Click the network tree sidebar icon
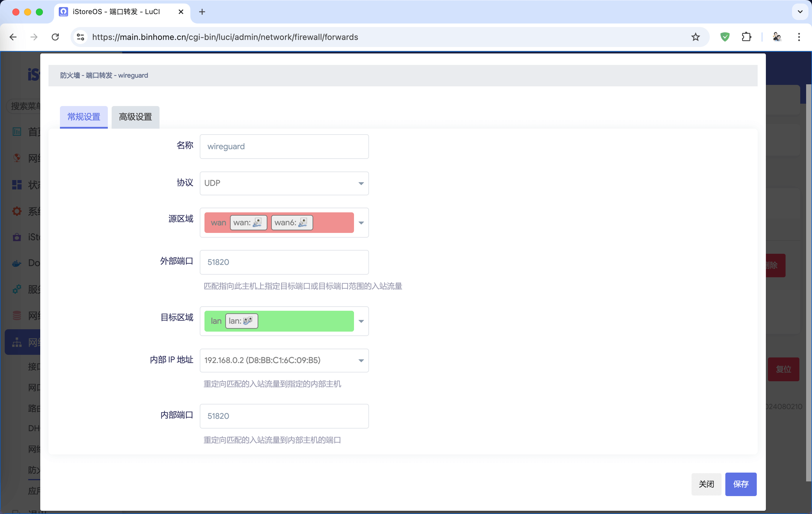The image size is (812, 514). [17, 342]
